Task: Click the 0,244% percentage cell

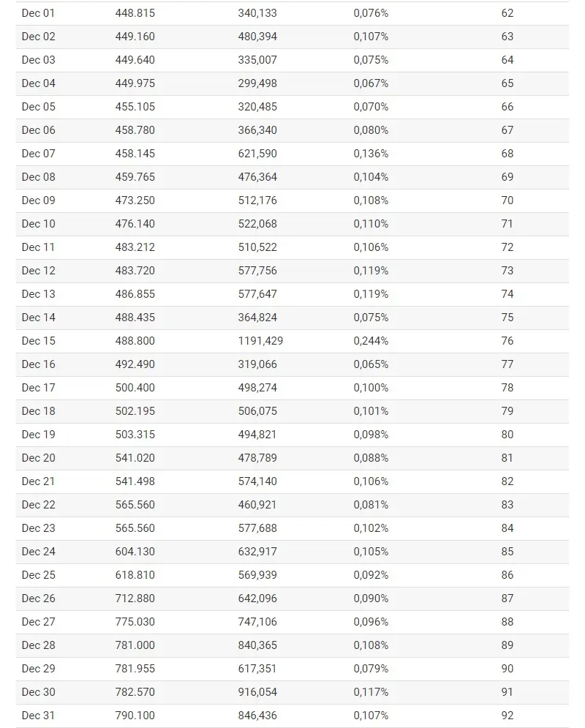Action: 371,341
